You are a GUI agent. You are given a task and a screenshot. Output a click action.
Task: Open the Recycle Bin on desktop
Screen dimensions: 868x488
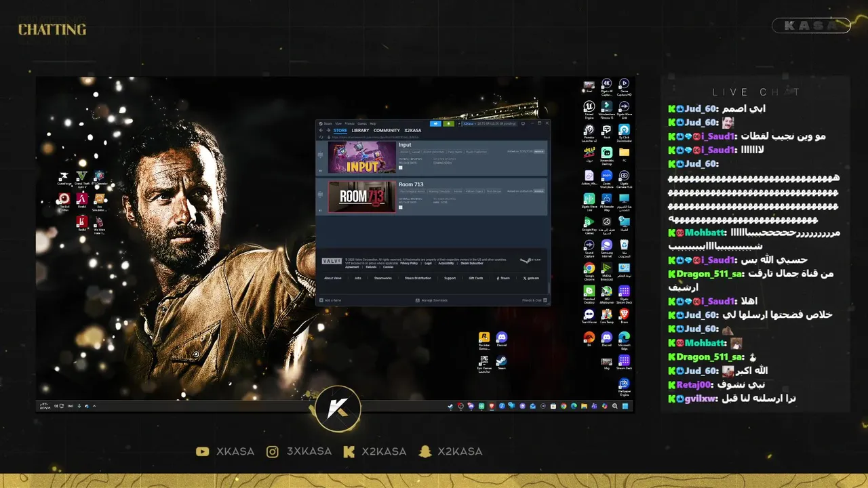pyautogui.click(x=624, y=247)
